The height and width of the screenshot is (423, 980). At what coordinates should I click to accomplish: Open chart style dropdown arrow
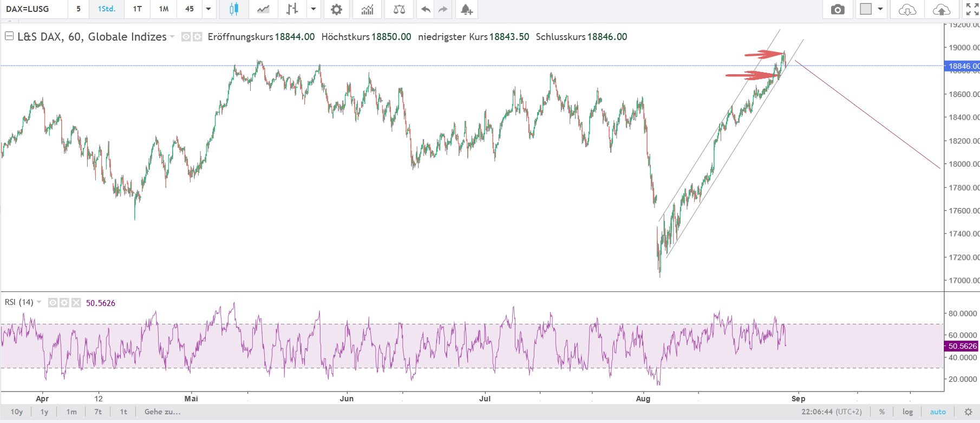click(x=313, y=9)
